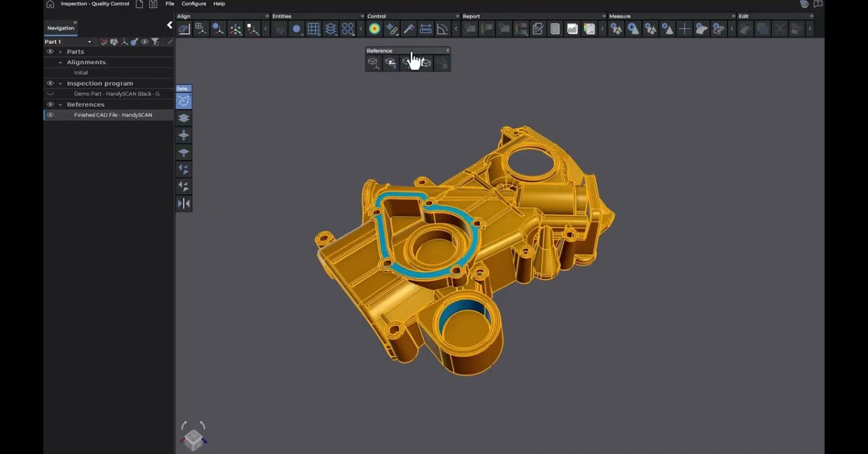Click the first Reference toolbar icon
The height and width of the screenshot is (454, 868).
pos(373,63)
